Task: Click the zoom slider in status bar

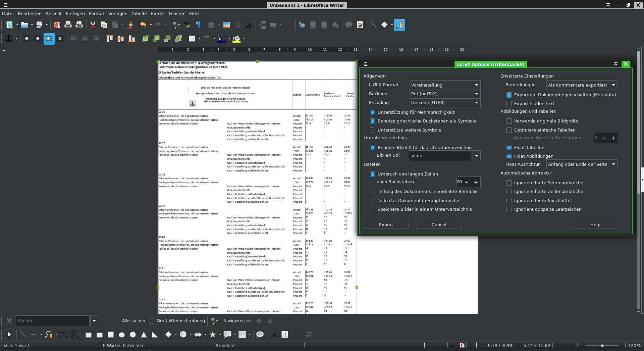Action: tap(602, 346)
